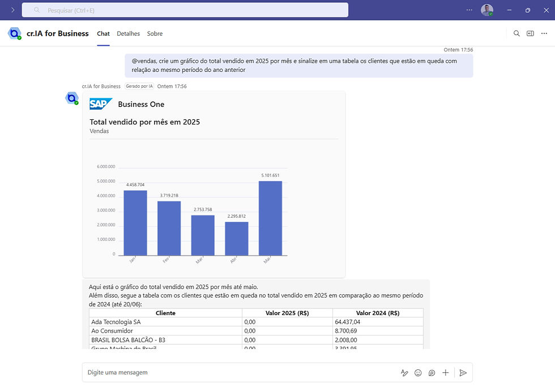This screenshot has height=392, width=555.
Task: Click the 2.295.812 data label
Action: (x=237, y=216)
